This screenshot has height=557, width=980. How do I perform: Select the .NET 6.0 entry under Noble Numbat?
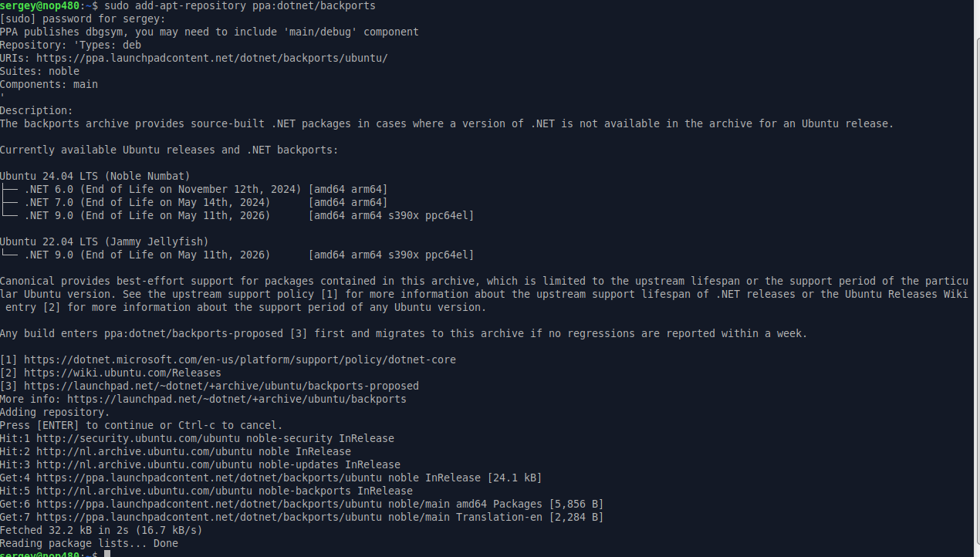(206, 189)
